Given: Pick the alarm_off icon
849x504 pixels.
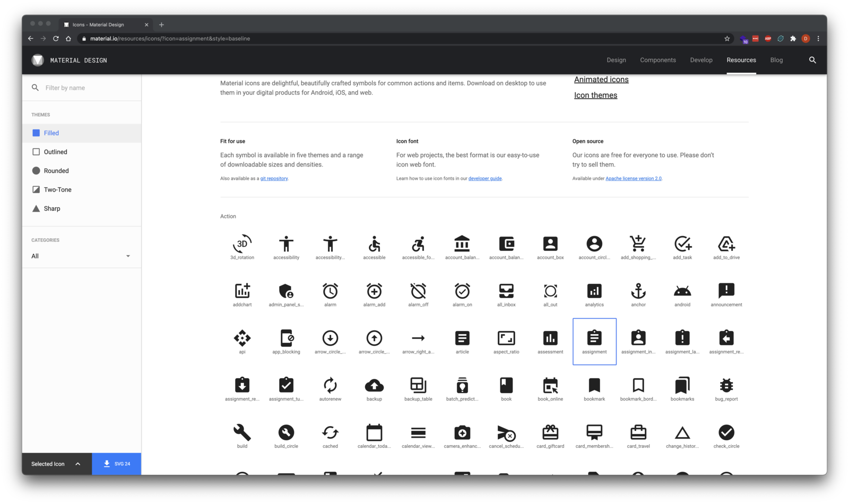Looking at the screenshot, I should coord(418,291).
